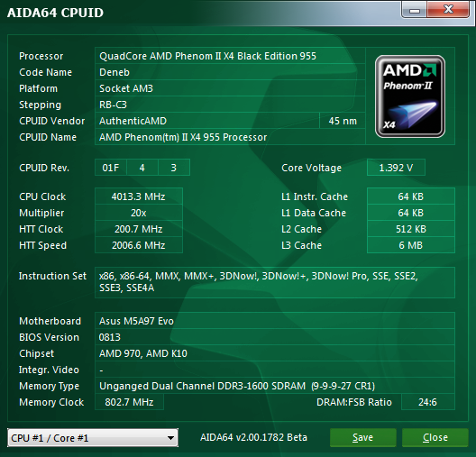The width and height of the screenshot is (476, 457).
Task: Click the CPUID Rev. '4' cell
Action: [x=142, y=168]
